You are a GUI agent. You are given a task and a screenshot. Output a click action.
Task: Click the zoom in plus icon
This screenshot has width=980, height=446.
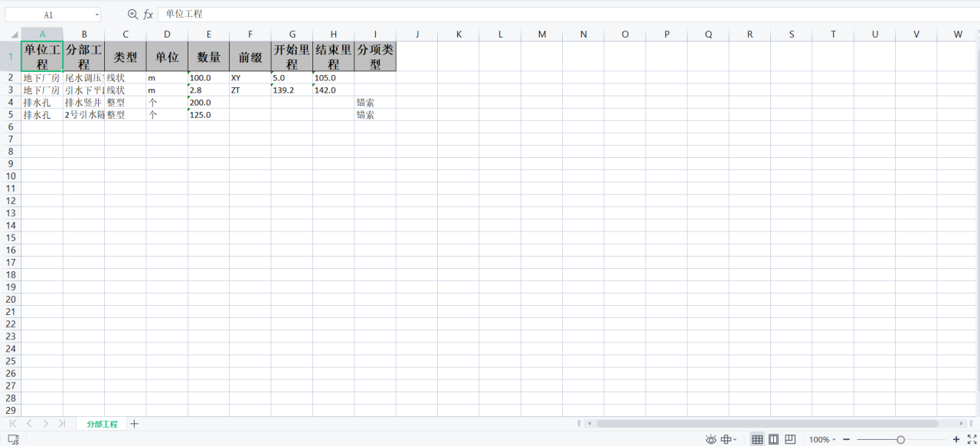[955, 439]
